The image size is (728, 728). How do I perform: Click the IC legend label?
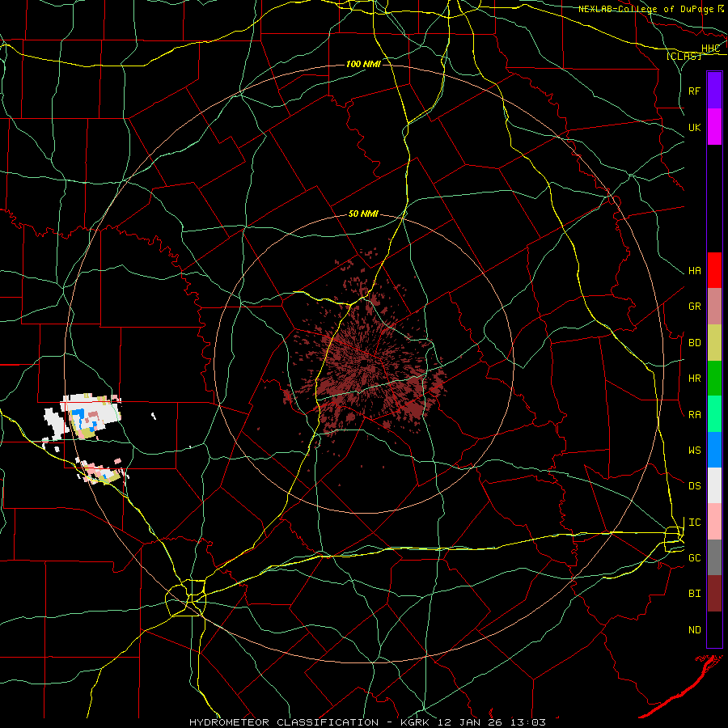coord(695,523)
